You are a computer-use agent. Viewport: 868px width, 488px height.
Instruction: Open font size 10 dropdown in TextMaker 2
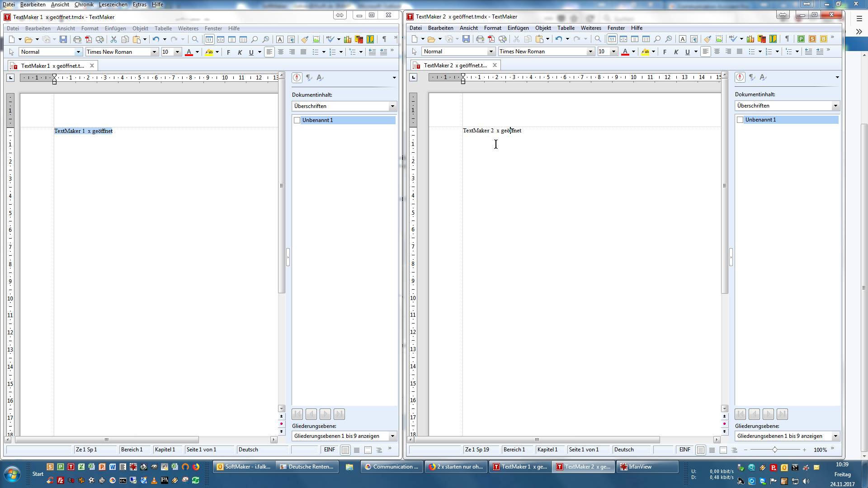(613, 52)
